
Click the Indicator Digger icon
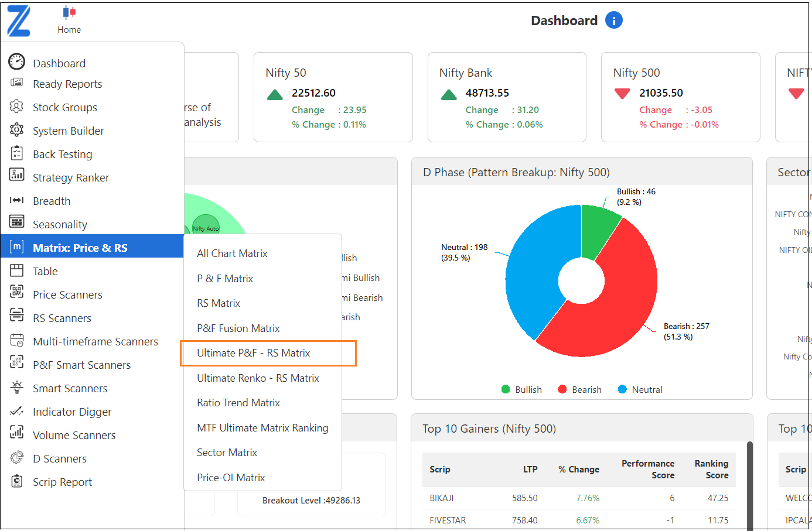pos(17,410)
